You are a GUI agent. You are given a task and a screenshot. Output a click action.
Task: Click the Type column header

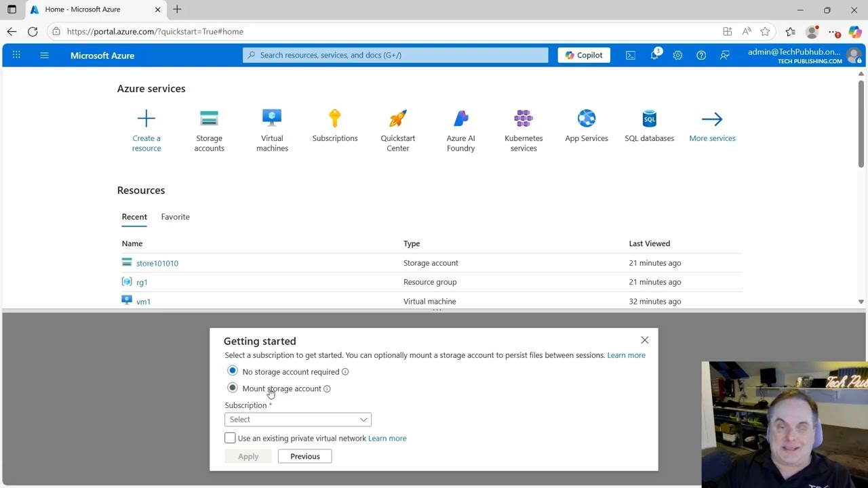pyautogui.click(x=412, y=243)
